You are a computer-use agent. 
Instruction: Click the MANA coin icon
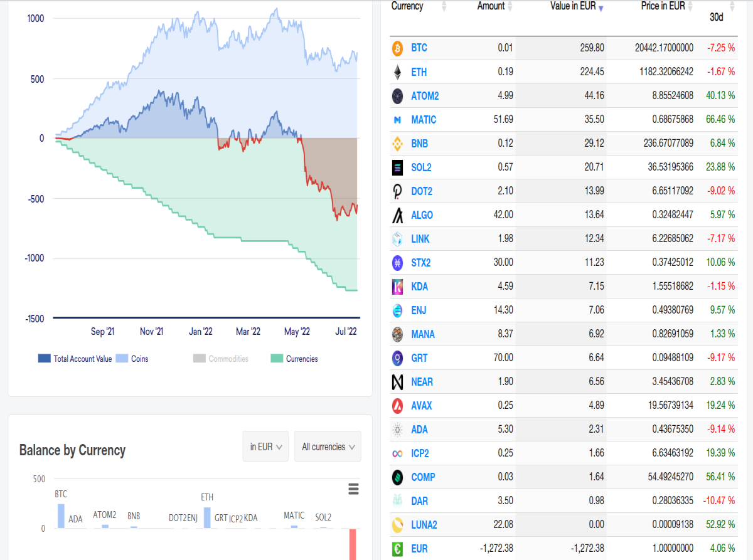point(397,334)
